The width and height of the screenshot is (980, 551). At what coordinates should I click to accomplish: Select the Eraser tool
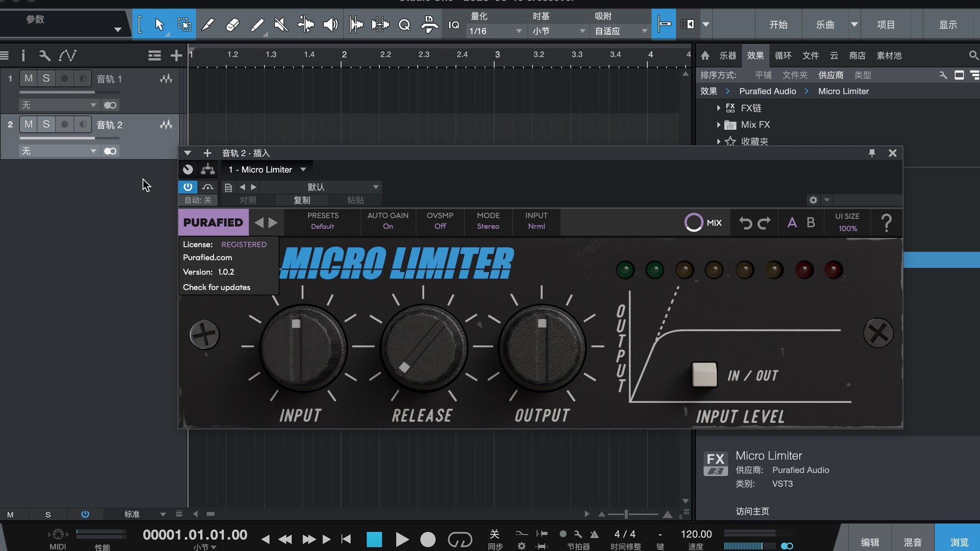[232, 24]
